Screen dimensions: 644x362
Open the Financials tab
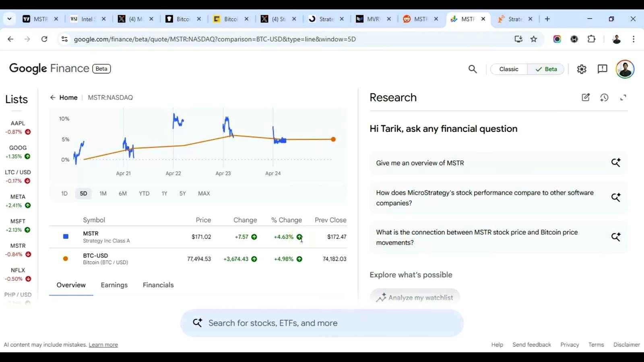pos(158,285)
